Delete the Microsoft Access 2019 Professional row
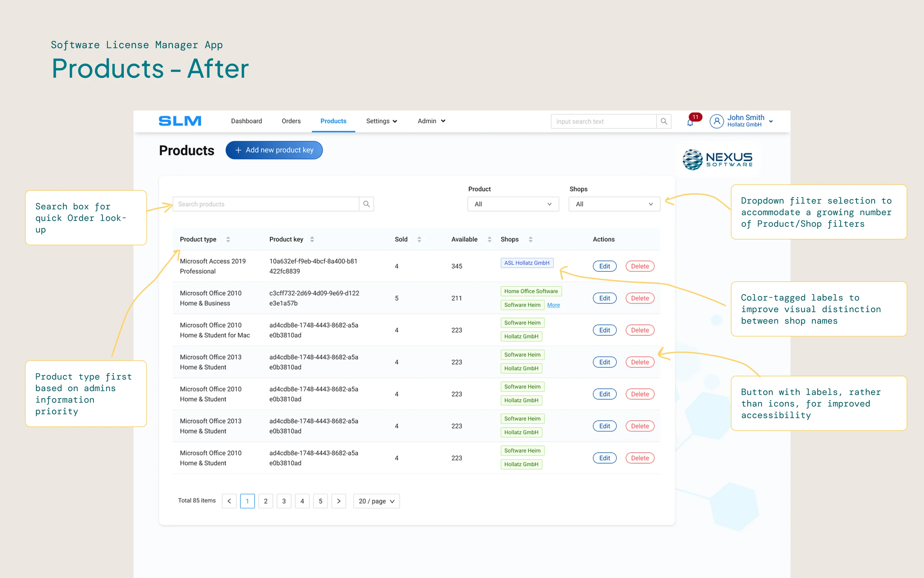Screen dimensions: 924x578 640,267
